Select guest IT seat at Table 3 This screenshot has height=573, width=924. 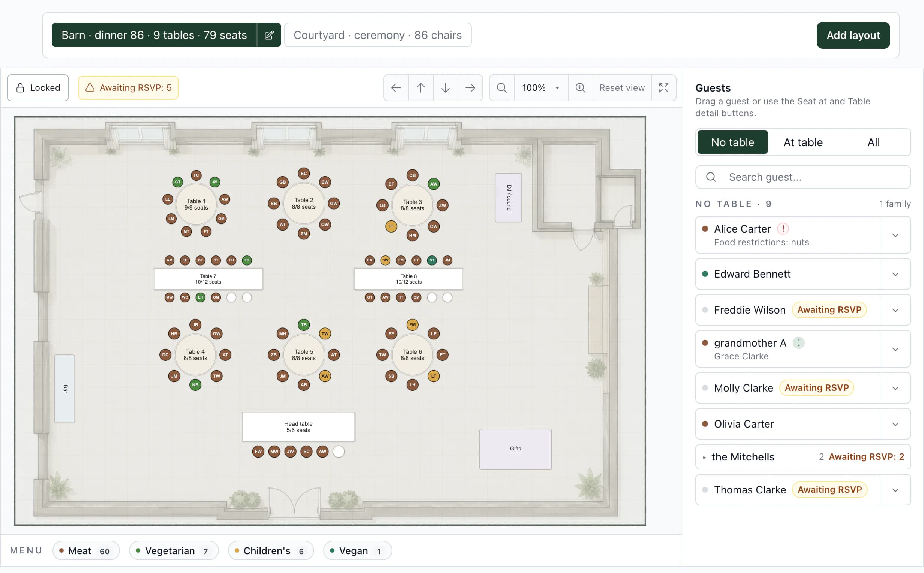tap(391, 226)
